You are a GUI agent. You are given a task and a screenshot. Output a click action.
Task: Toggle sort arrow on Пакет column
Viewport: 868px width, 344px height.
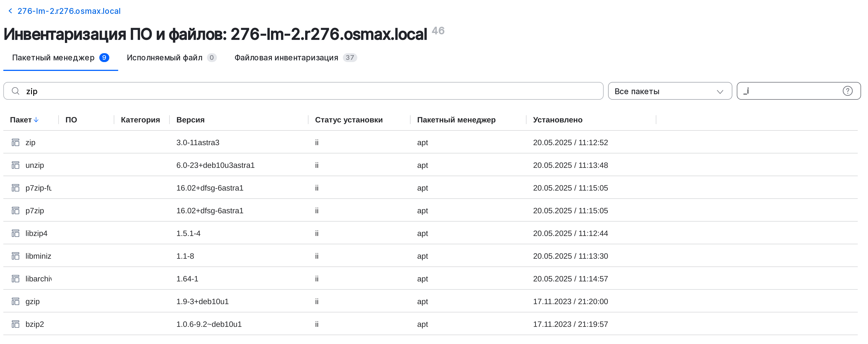[36, 120]
